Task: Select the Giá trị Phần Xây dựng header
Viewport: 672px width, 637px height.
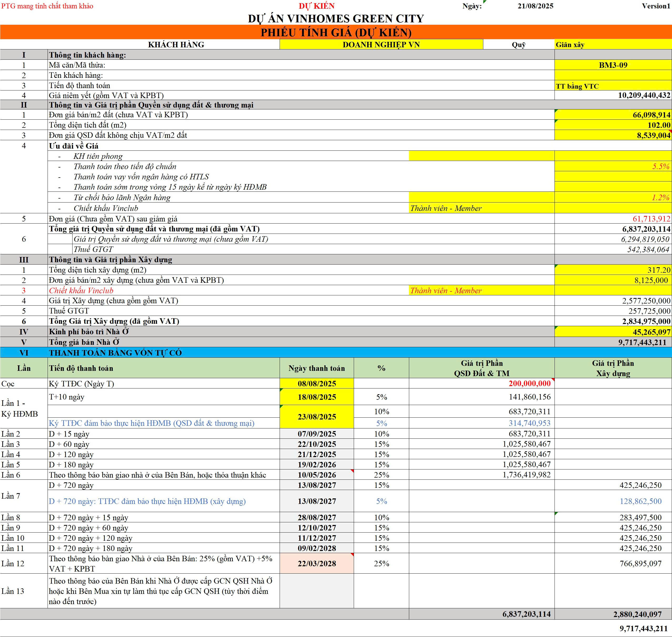Action: coord(613,368)
